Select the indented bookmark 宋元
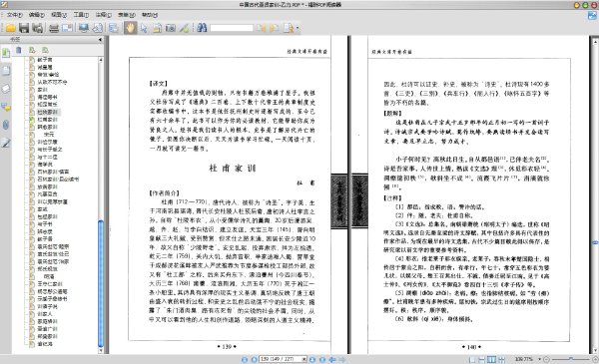This screenshot has width=599, height=364. [49, 135]
